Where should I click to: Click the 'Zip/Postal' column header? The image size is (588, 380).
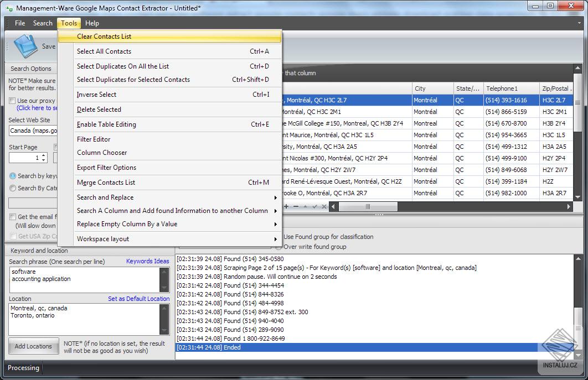(x=556, y=89)
